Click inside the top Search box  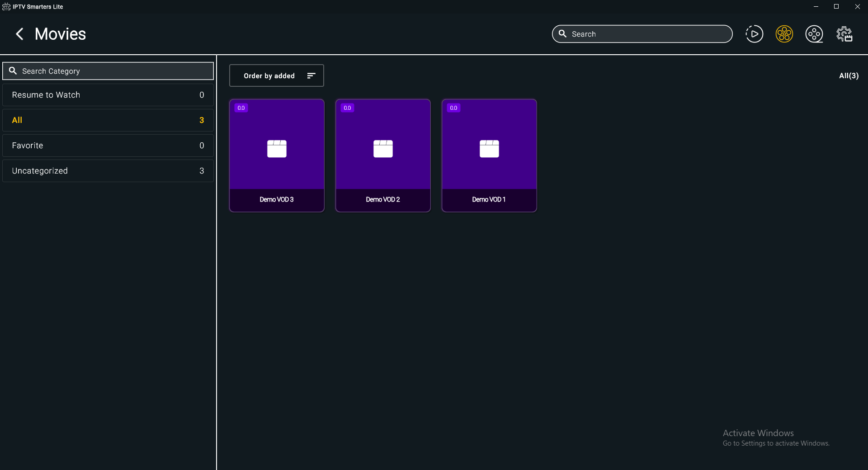pos(642,34)
